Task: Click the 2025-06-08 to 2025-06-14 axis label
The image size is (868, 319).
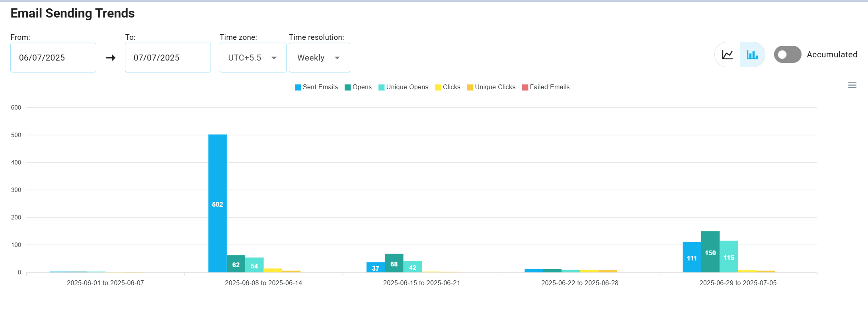Action: (263, 283)
